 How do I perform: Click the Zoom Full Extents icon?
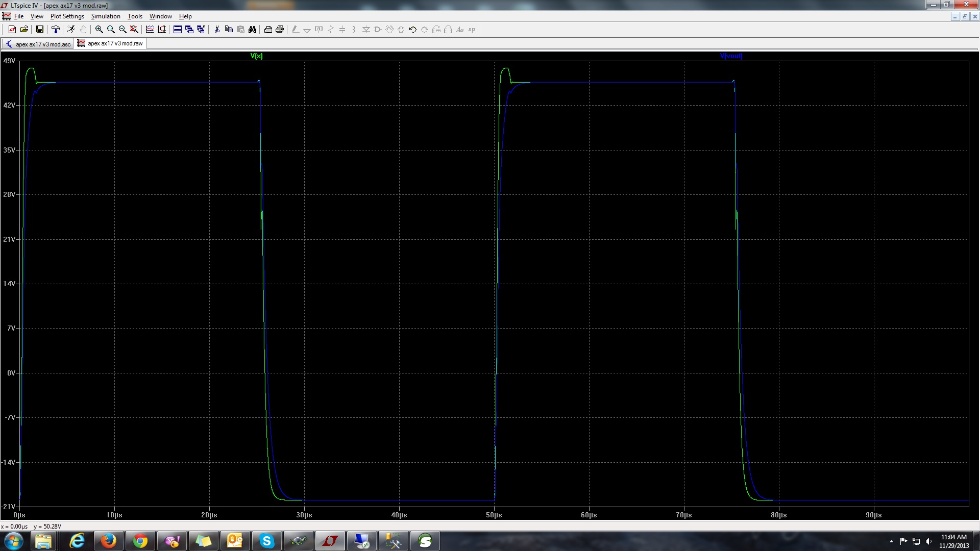click(x=134, y=30)
